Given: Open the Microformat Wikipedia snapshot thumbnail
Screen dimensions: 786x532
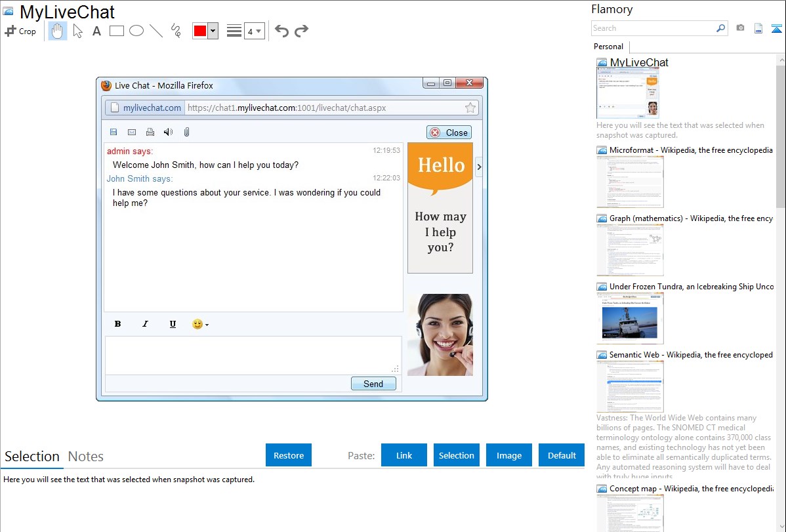Looking at the screenshot, I should click(x=630, y=182).
